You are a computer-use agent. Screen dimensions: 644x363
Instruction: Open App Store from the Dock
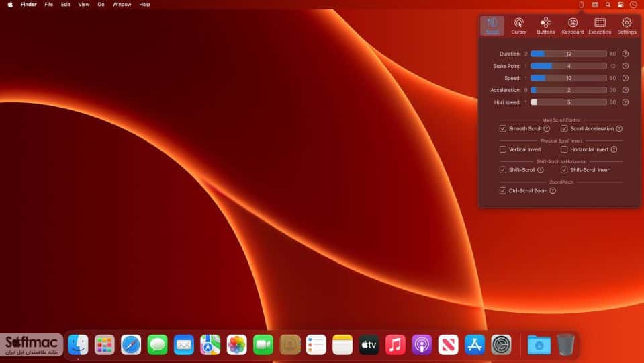(475, 344)
